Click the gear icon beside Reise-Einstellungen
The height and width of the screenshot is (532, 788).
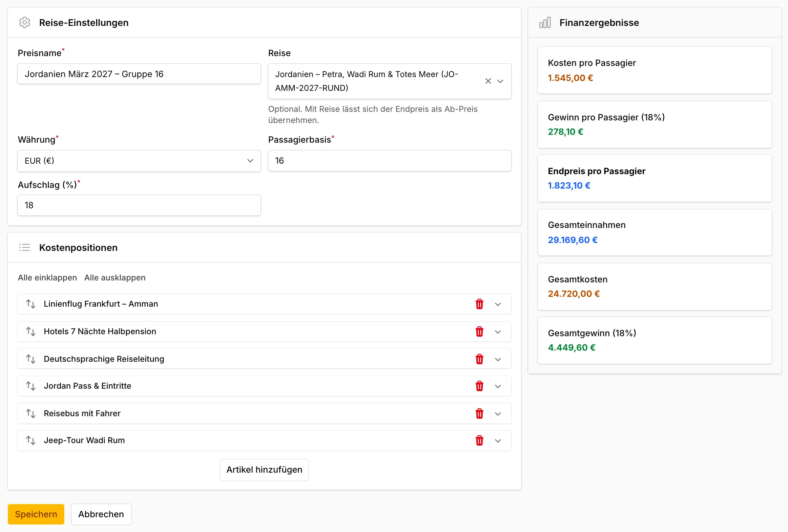pos(24,23)
